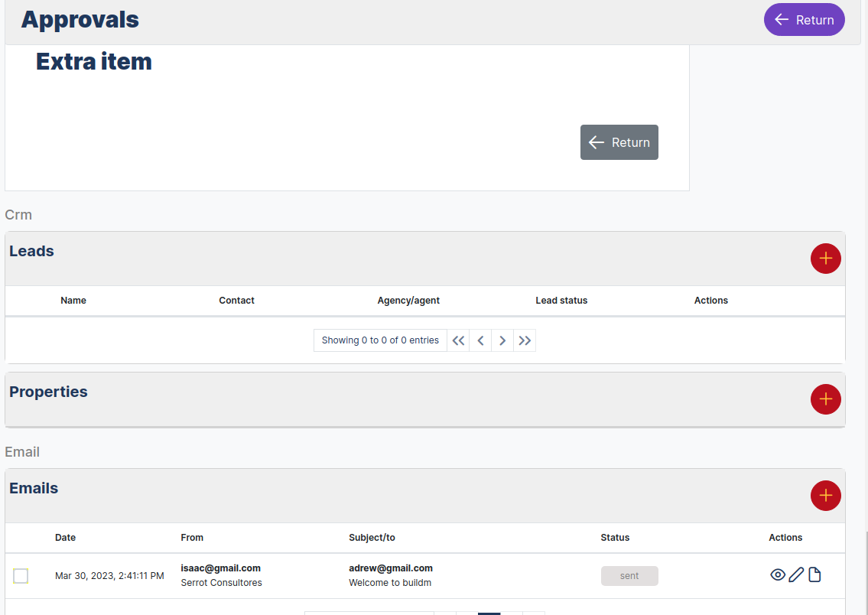This screenshot has height=615, width=868.
Task: Add a new property using the plus icon
Action: tap(825, 399)
